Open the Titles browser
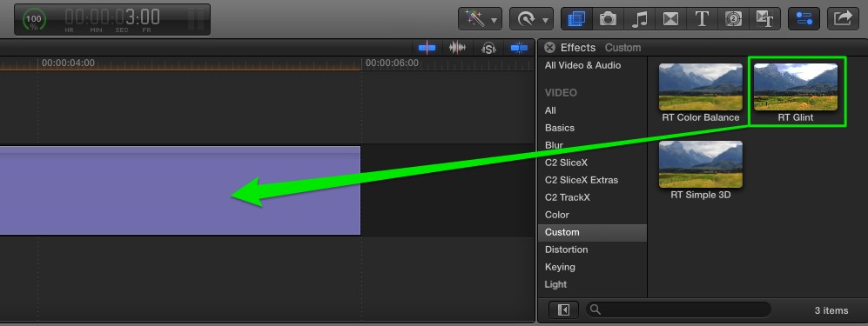The height and width of the screenshot is (326, 868). pyautogui.click(x=702, y=19)
